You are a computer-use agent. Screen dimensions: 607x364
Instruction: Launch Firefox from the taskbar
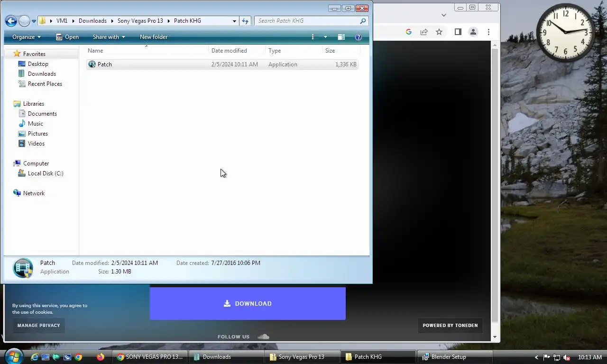click(x=101, y=357)
